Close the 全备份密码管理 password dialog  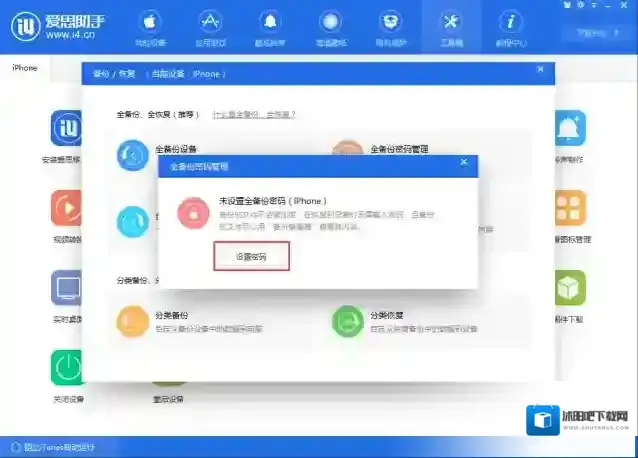(x=463, y=162)
